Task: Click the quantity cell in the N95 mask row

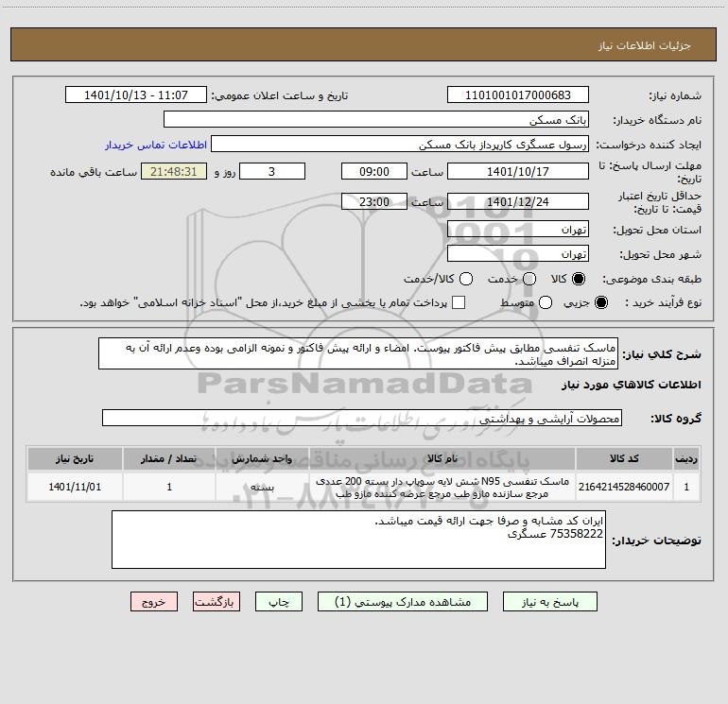Action: coord(169,487)
